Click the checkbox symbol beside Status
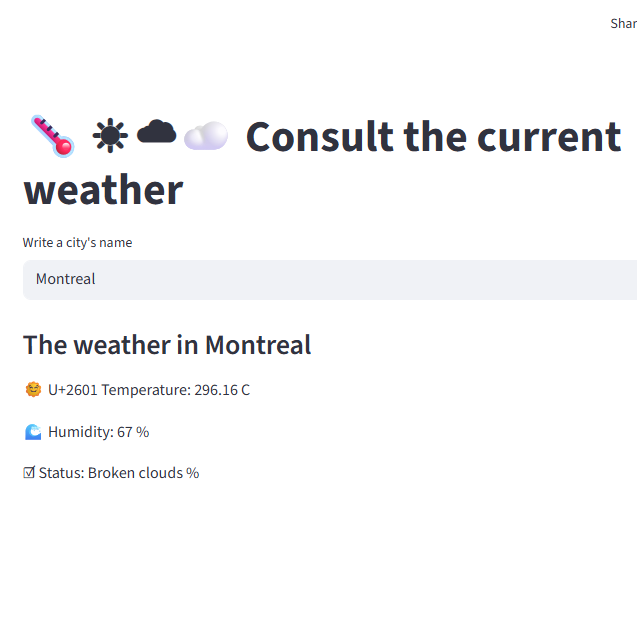The height and width of the screenshot is (631, 637). pos(29,473)
